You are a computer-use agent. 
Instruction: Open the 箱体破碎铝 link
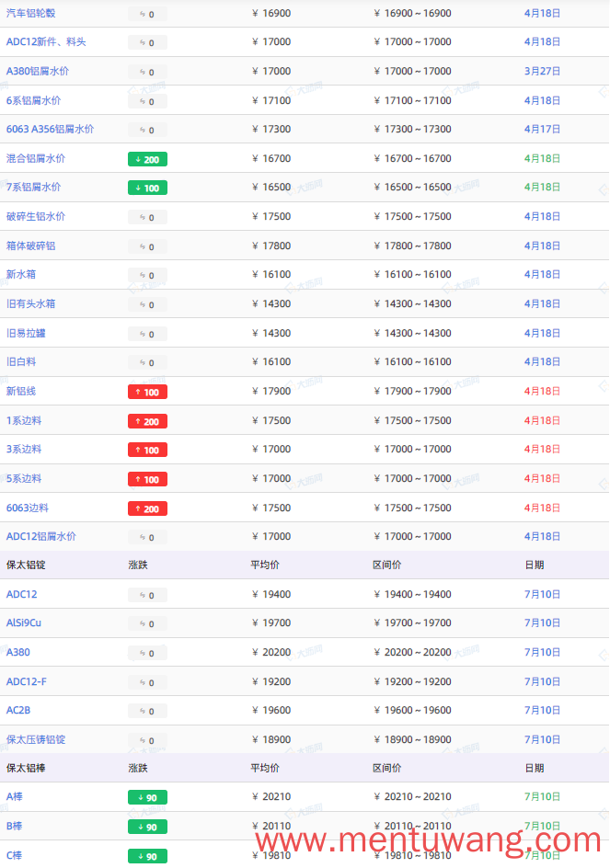30,246
